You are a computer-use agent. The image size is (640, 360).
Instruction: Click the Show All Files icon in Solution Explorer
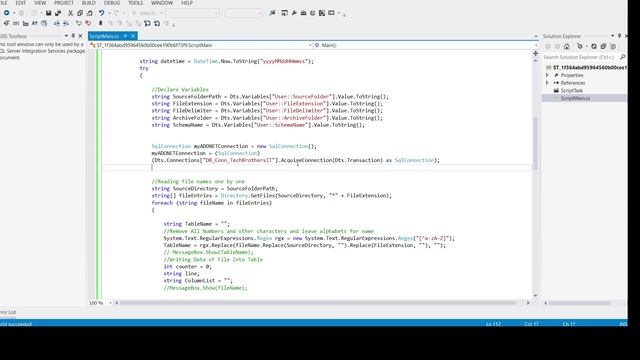click(x=613, y=47)
